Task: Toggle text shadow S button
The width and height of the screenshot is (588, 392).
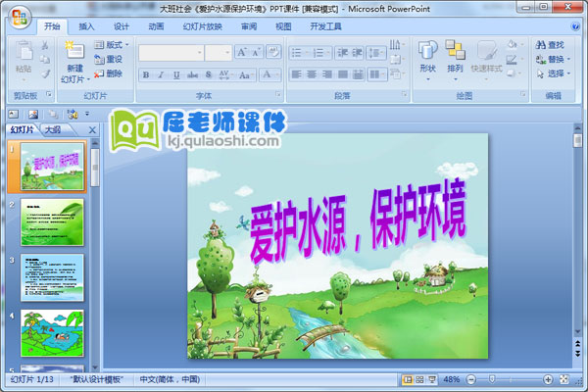Action: tap(209, 74)
